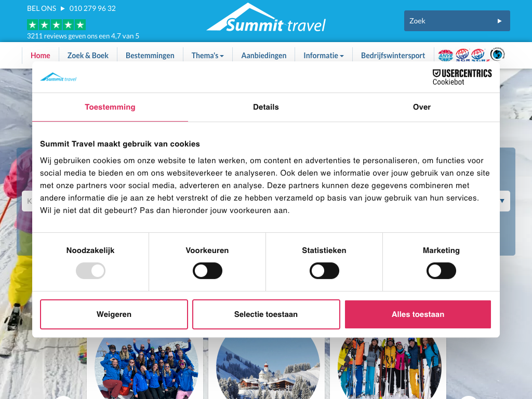This screenshot has height=399, width=532.
Task: Click the ANVR certification logo
Action: tap(445, 55)
